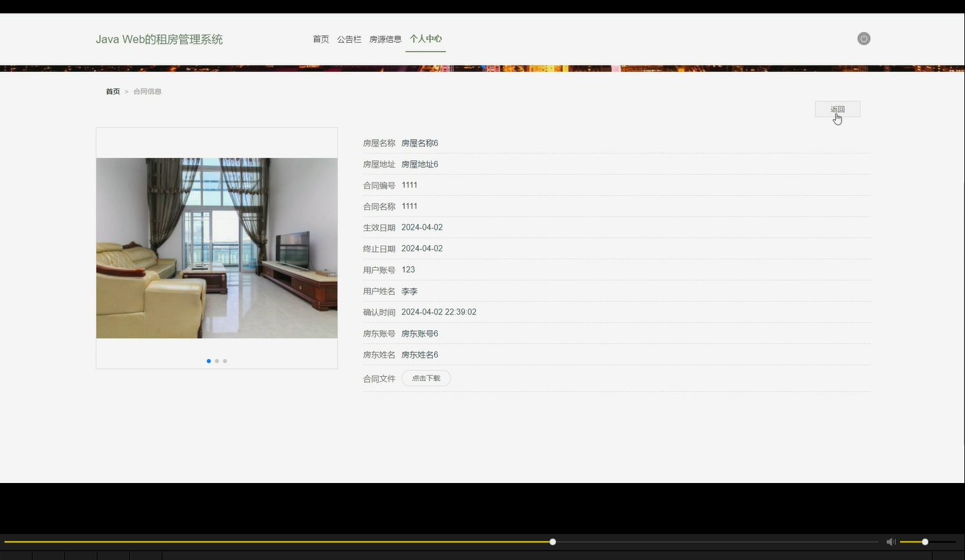Open the 房屋名称6 house link
This screenshot has width=965, height=560.
pyautogui.click(x=419, y=143)
